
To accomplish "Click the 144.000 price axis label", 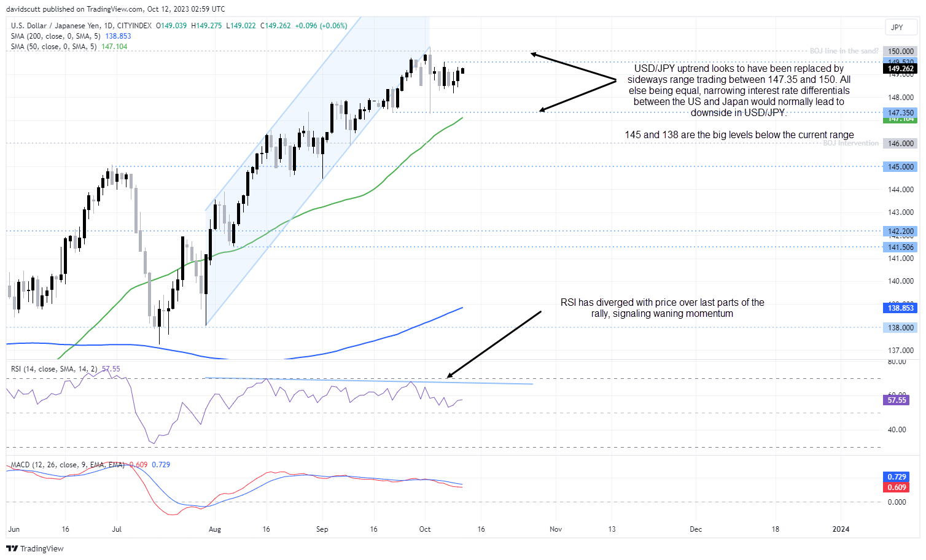I will [x=901, y=189].
